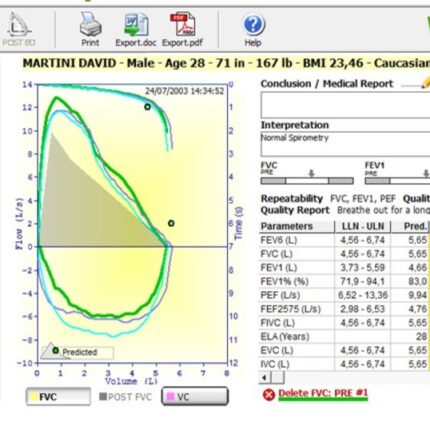The width and height of the screenshot is (430, 430).
Task: Click the LLN - ULN column header
Action: (x=363, y=226)
